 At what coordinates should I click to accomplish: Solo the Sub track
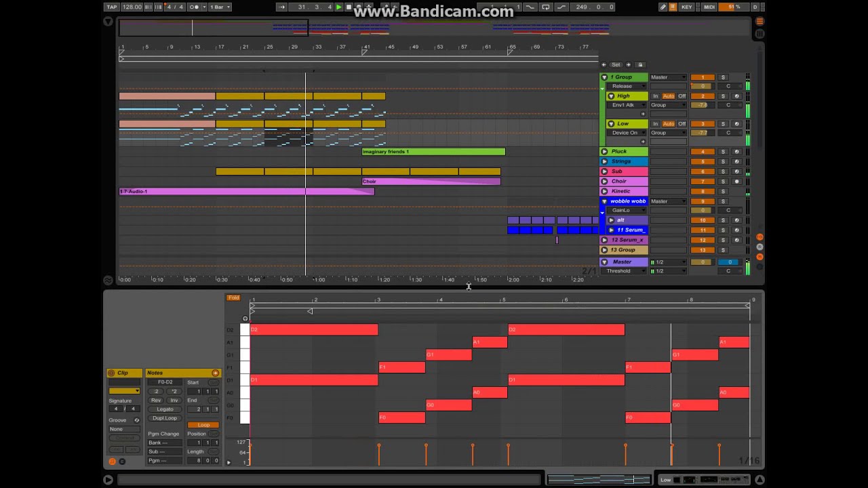(723, 171)
